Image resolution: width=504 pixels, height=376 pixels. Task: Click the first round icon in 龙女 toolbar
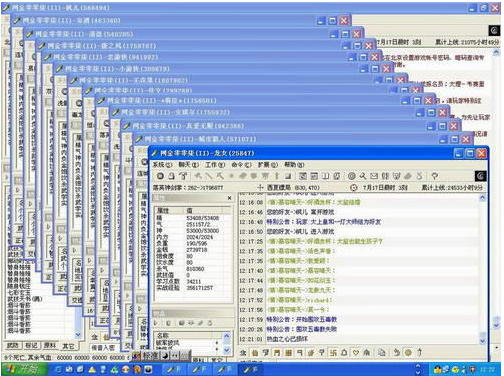pyautogui.click(x=160, y=176)
